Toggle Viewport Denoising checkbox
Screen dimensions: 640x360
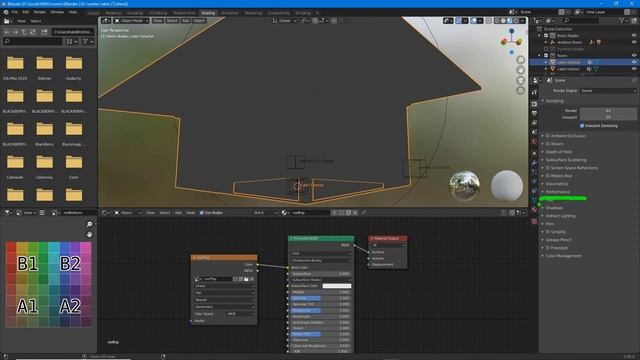tap(582, 126)
